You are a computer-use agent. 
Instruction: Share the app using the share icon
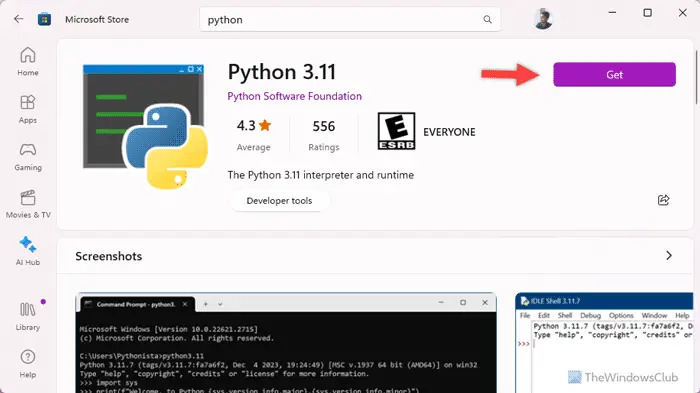tap(663, 200)
